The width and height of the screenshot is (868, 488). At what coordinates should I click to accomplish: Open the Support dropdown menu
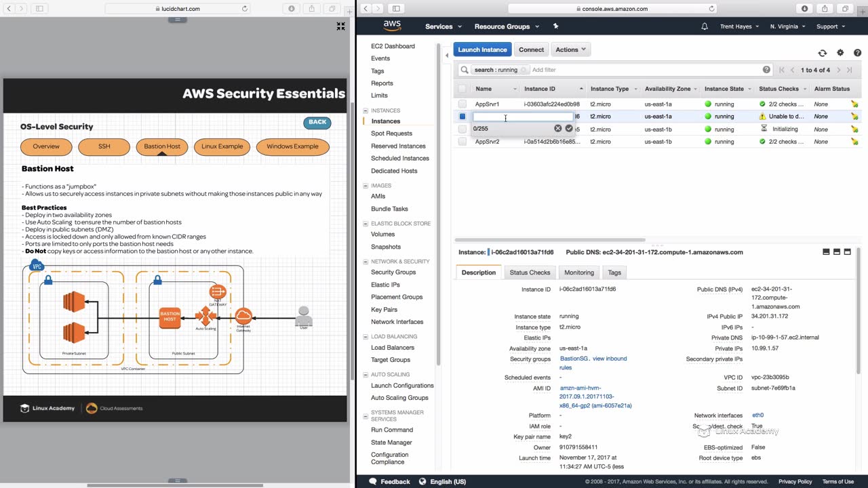pos(831,26)
